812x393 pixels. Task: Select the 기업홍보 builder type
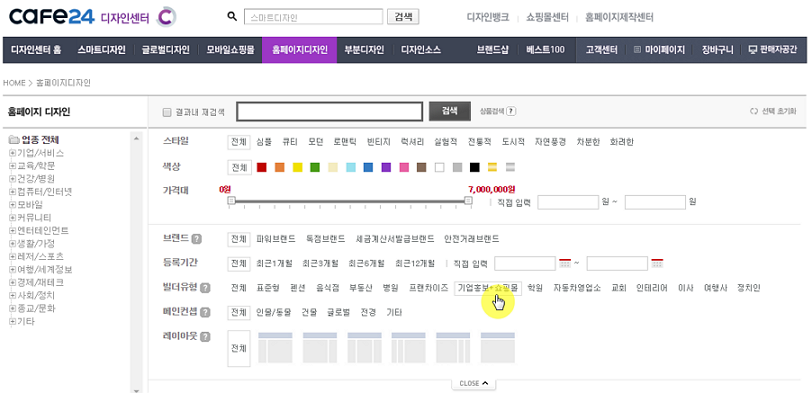tap(488, 288)
